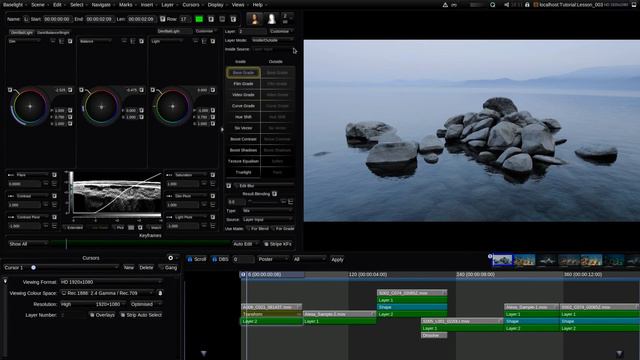Select Truelight in the Inside column

243,172
